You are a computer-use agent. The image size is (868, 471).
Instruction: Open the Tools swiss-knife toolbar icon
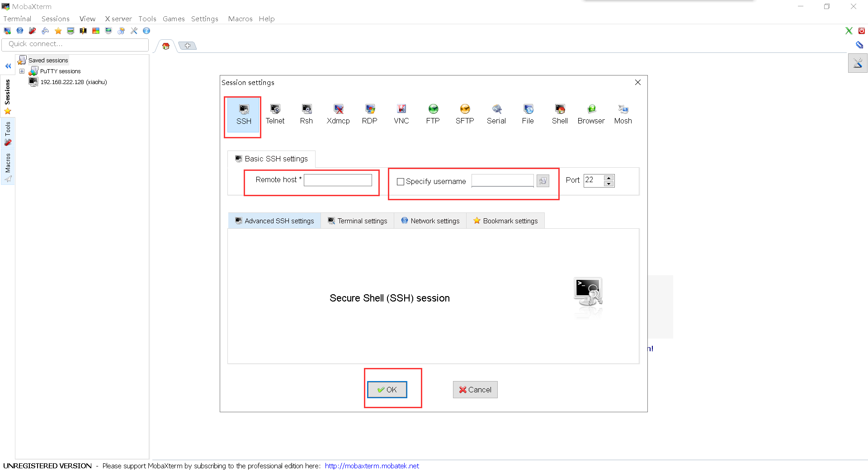click(x=33, y=31)
